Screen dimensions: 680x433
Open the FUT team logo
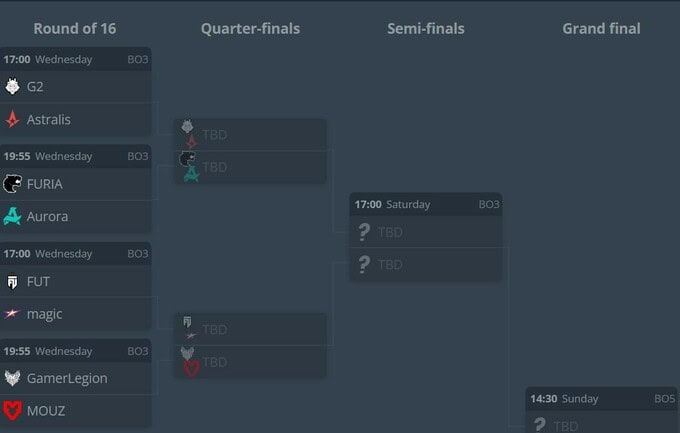(12, 282)
